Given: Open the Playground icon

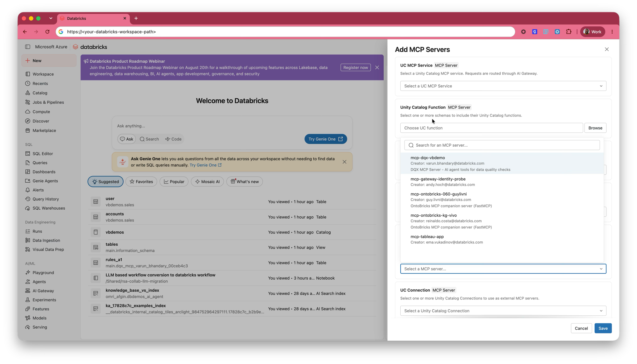Looking at the screenshot, I should pos(28,272).
